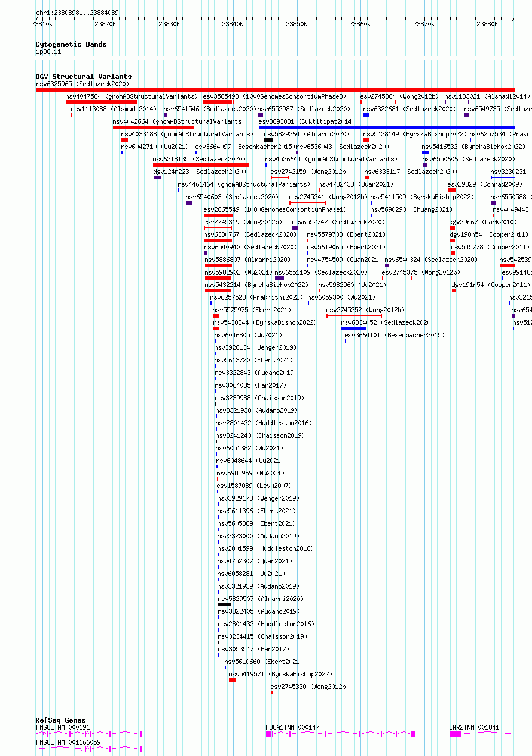Open the nsv4754509 (Quan2021) label
The width and height of the screenshot is (532, 756).
(x=344, y=260)
